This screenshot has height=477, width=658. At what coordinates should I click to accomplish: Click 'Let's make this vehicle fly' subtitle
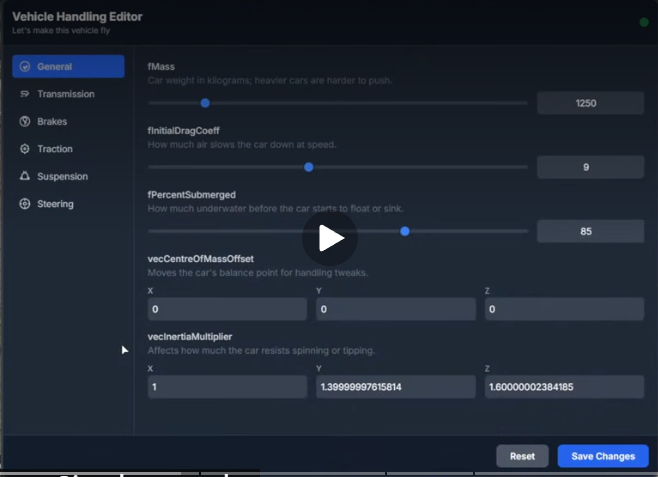pyautogui.click(x=61, y=31)
